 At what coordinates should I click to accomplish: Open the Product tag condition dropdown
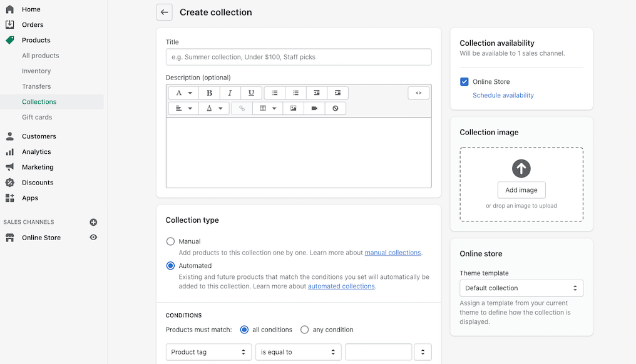[208, 352]
